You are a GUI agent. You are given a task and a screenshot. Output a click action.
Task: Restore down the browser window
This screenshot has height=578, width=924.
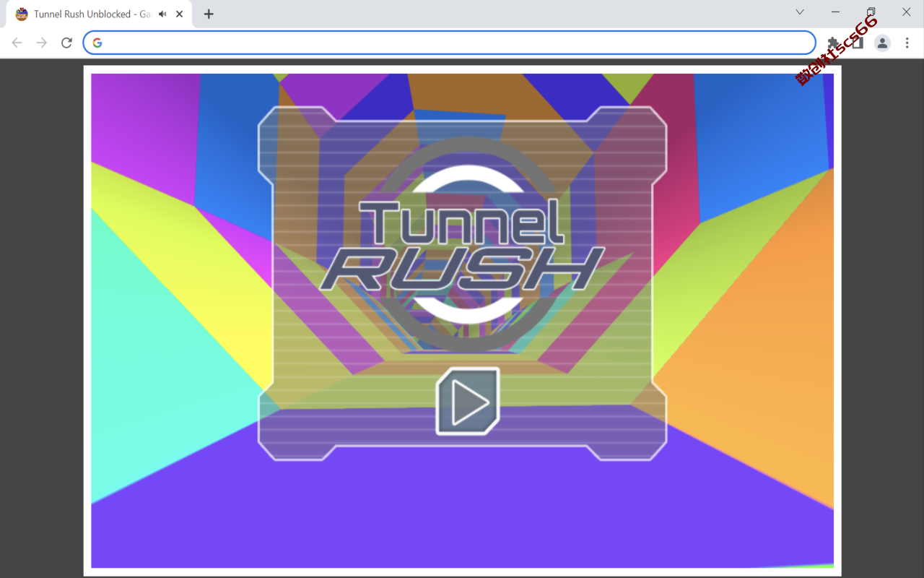click(x=871, y=12)
